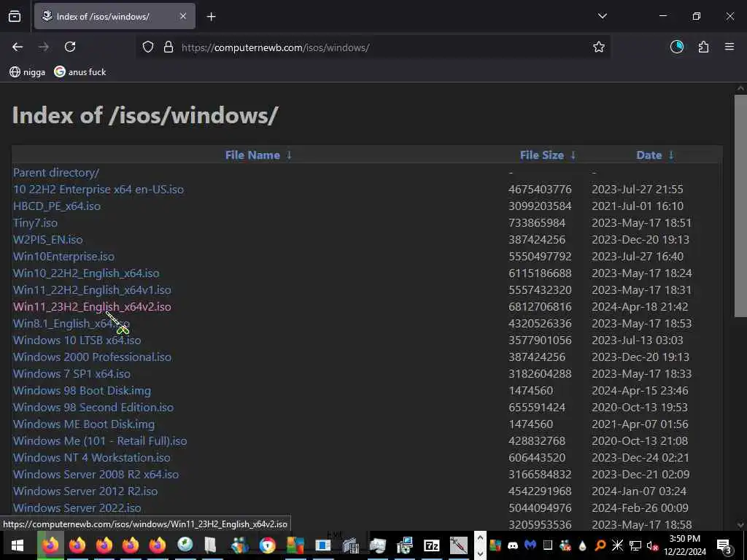
Task: Download Win10_22H2_English_x64.iso
Action: point(86,273)
